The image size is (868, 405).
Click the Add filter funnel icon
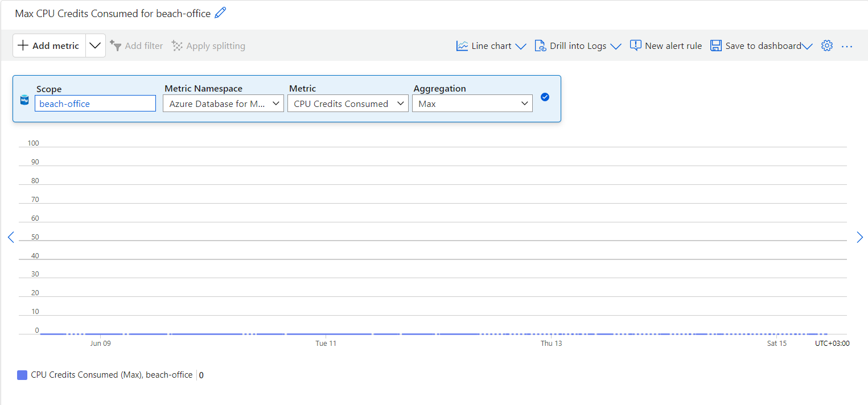(116, 46)
